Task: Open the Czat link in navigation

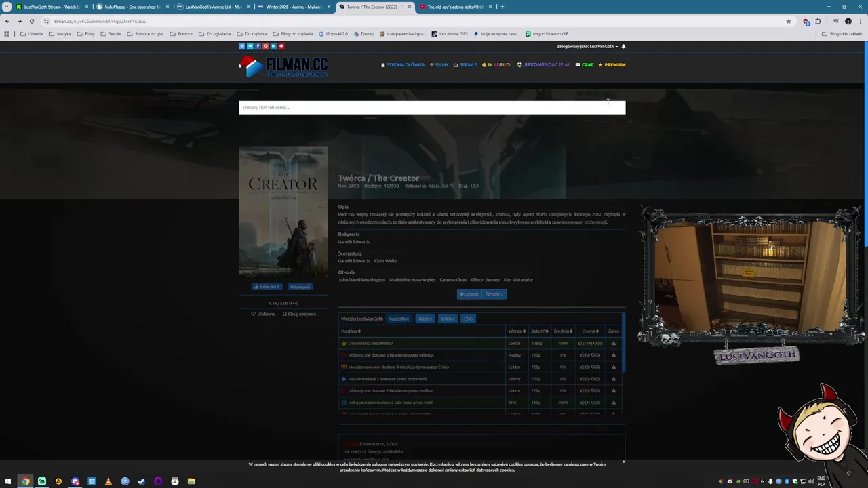Action: pos(585,65)
